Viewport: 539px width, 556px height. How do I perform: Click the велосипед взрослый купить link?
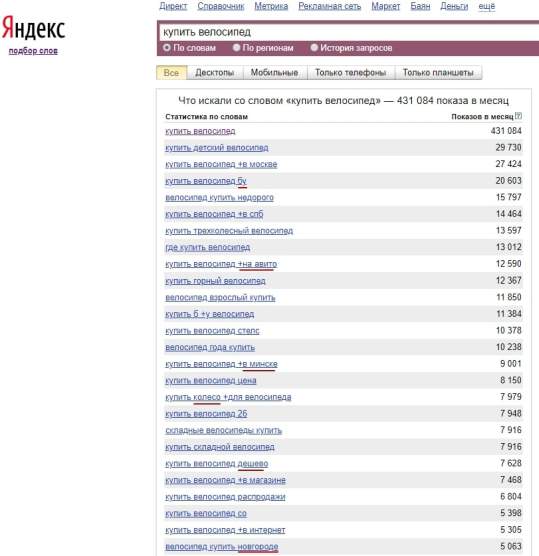click(x=220, y=298)
